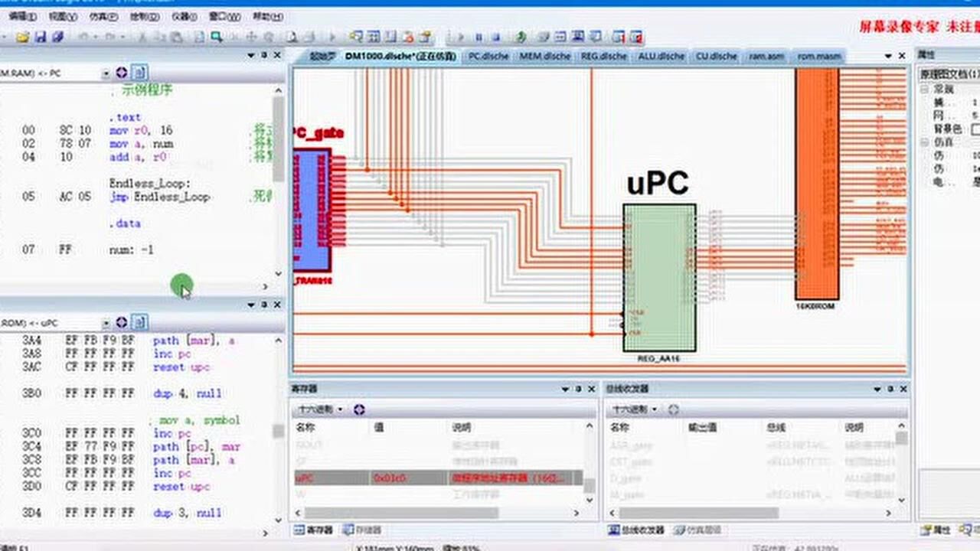This screenshot has height=551, width=980.
Task: Pin the RAM program panel
Action: 264,55
